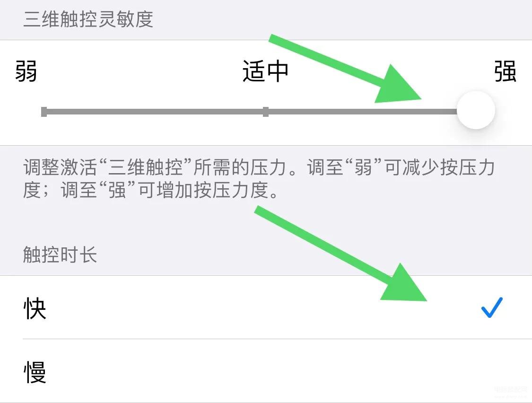Image resolution: width=532 pixels, height=403 pixels.
Task: Tap the slider's left end tick mark
Action: pos(44,112)
